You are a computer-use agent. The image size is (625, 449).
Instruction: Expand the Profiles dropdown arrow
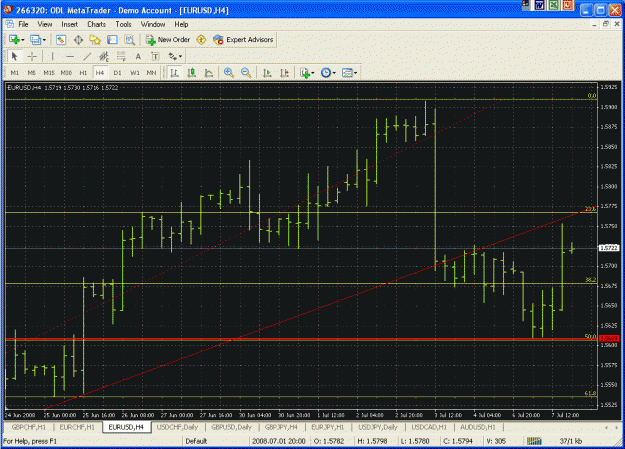(44, 40)
